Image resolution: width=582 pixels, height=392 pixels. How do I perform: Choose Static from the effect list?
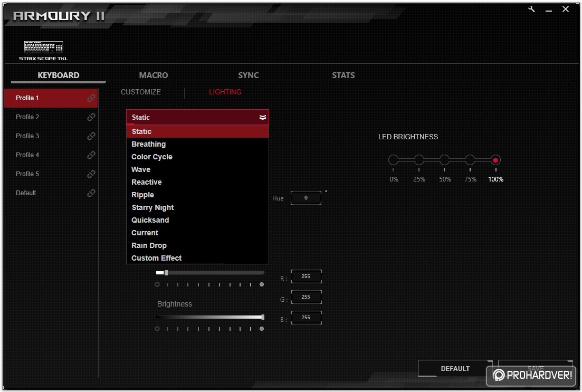[197, 131]
